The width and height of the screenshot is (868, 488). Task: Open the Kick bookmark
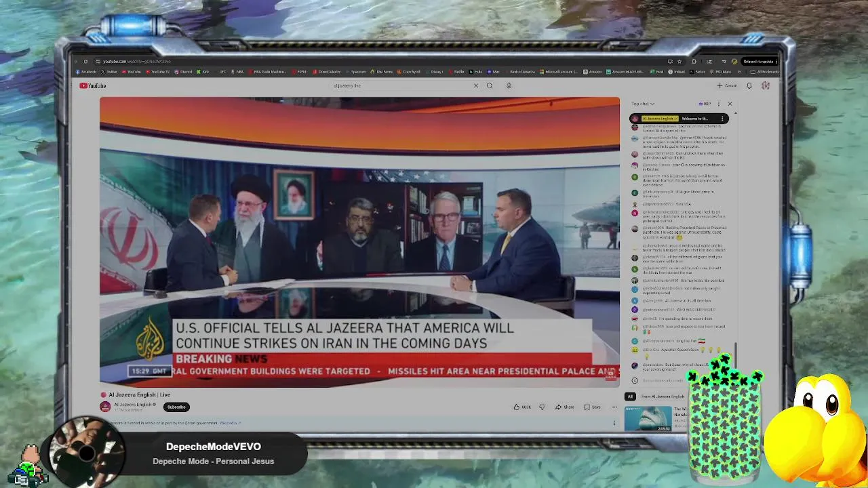203,72
